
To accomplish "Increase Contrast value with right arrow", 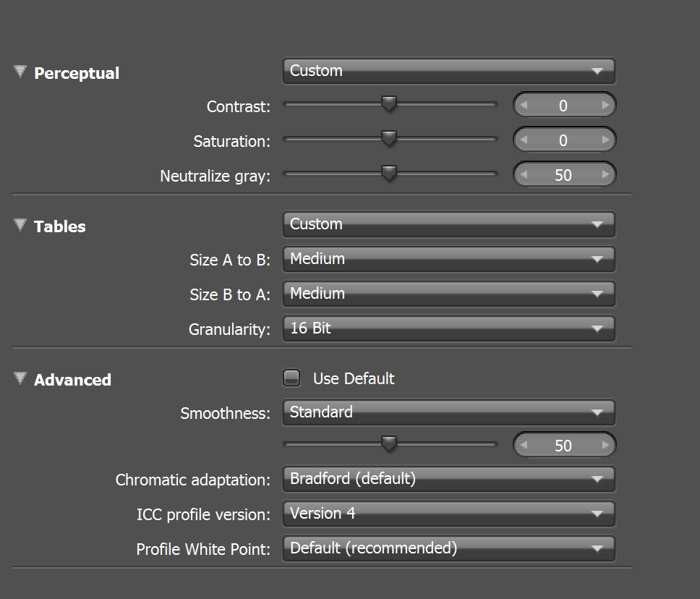I will coord(605,106).
